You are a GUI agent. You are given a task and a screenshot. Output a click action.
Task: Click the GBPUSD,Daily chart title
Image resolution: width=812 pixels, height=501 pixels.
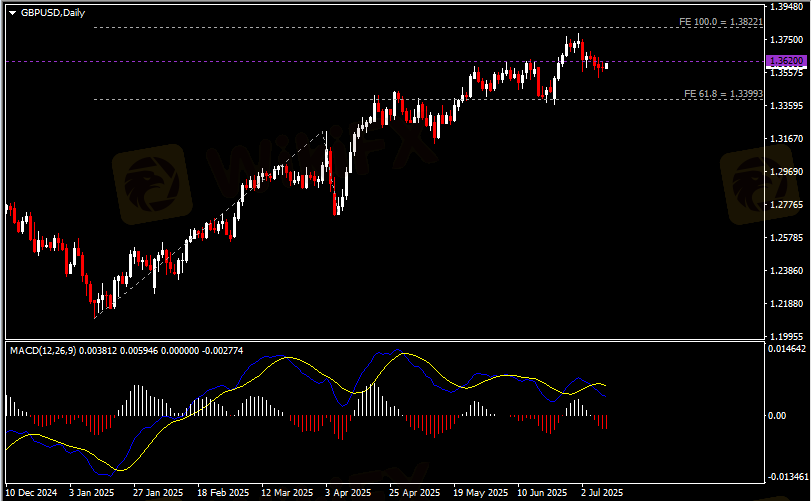tap(50, 11)
